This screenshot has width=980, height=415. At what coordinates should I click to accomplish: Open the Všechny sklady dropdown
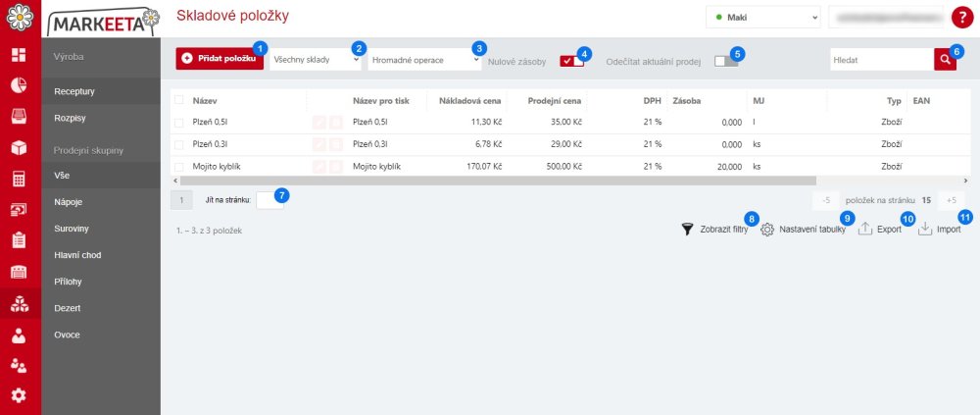pos(316,60)
